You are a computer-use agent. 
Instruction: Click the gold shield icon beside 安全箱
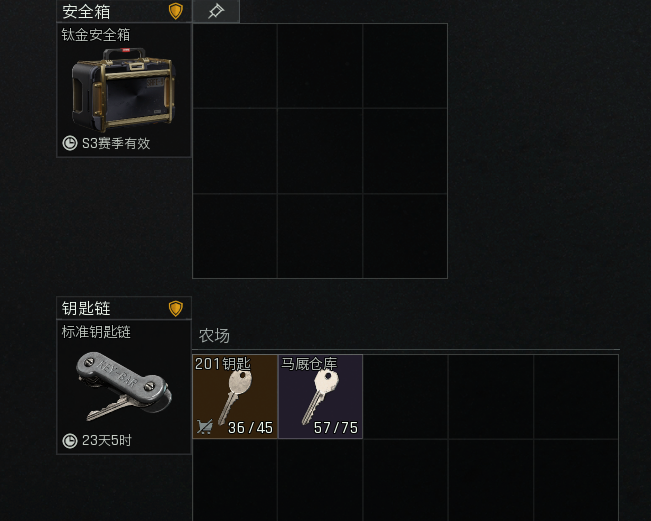(176, 11)
